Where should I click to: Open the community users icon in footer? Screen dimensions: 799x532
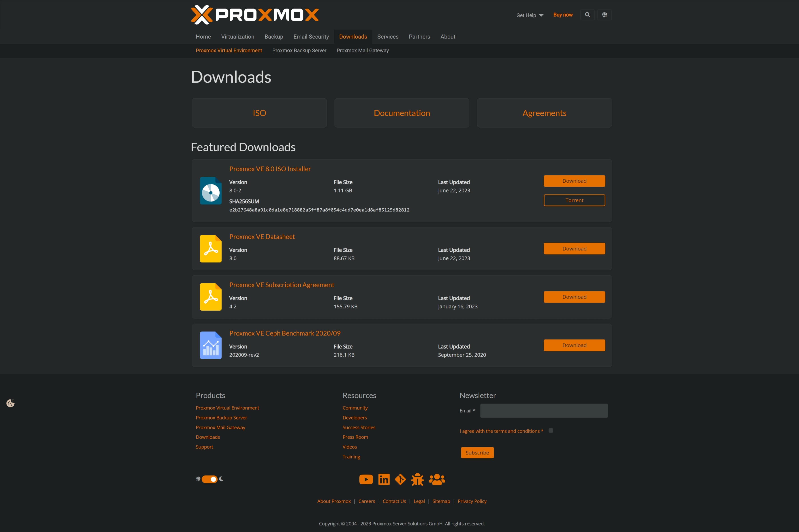[437, 479]
